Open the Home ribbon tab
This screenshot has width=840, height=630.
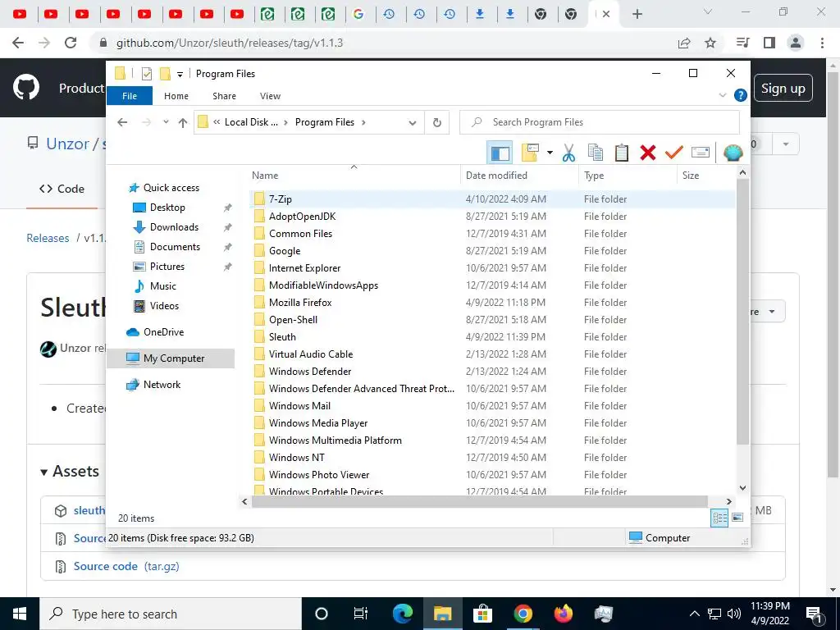point(176,96)
